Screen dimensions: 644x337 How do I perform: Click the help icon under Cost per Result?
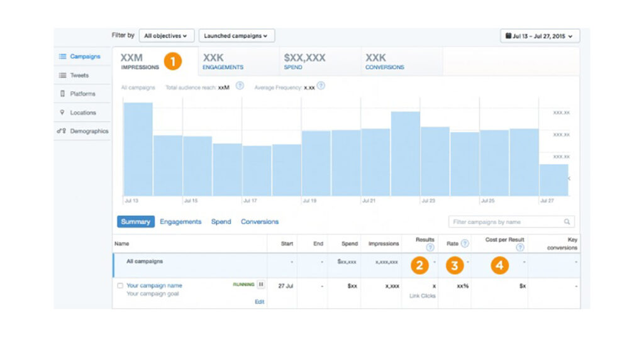pyautogui.click(x=519, y=248)
